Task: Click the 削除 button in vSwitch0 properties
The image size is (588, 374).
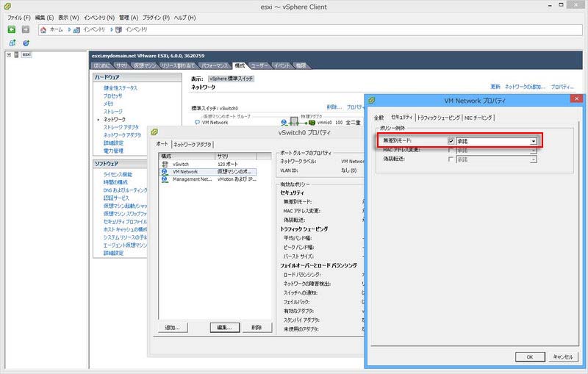Action: point(257,328)
